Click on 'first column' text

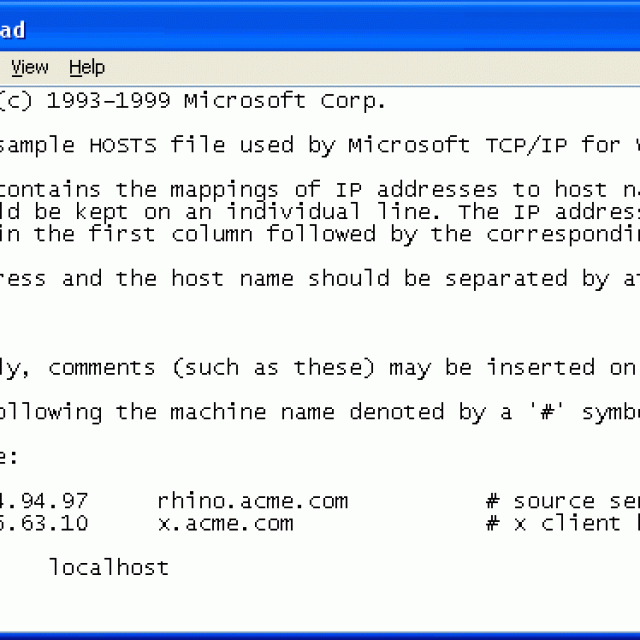[x=171, y=234]
